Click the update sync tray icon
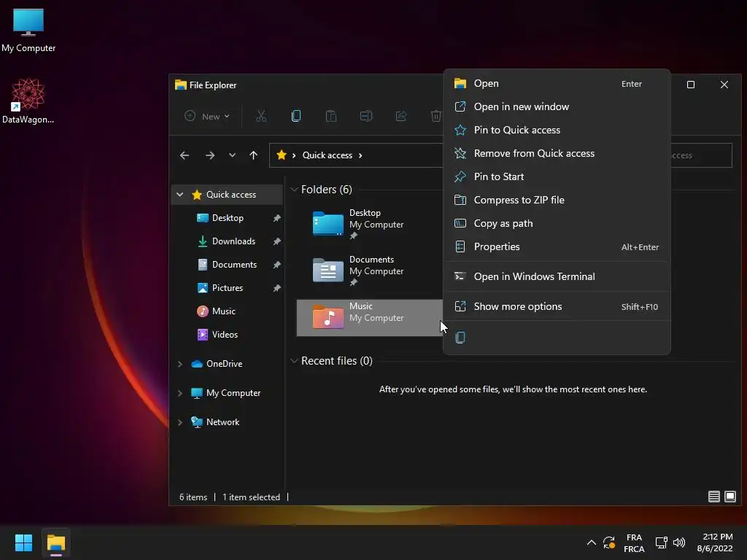The width and height of the screenshot is (747, 560). (609, 542)
